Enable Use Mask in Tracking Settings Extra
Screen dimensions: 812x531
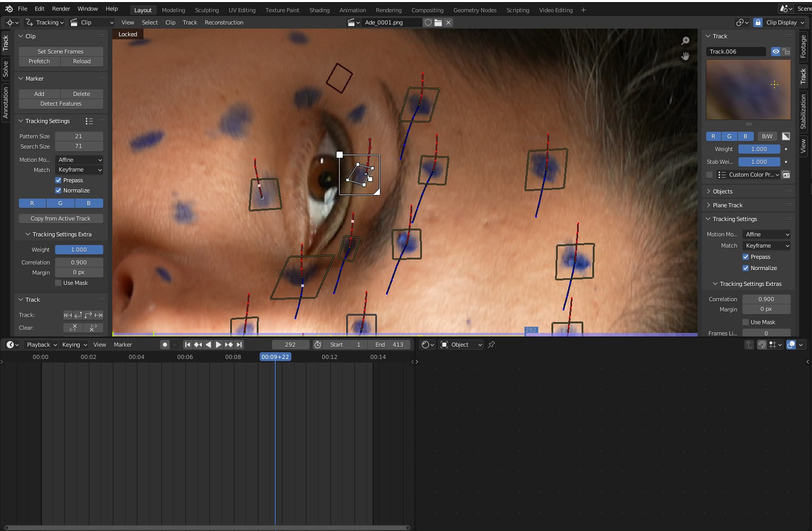click(x=58, y=283)
